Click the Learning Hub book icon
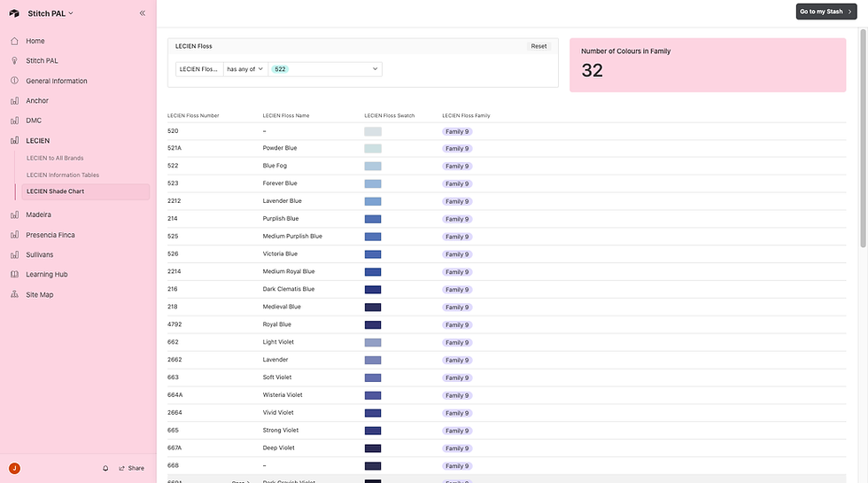The width and height of the screenshot is (868, 483). (14, 275)
